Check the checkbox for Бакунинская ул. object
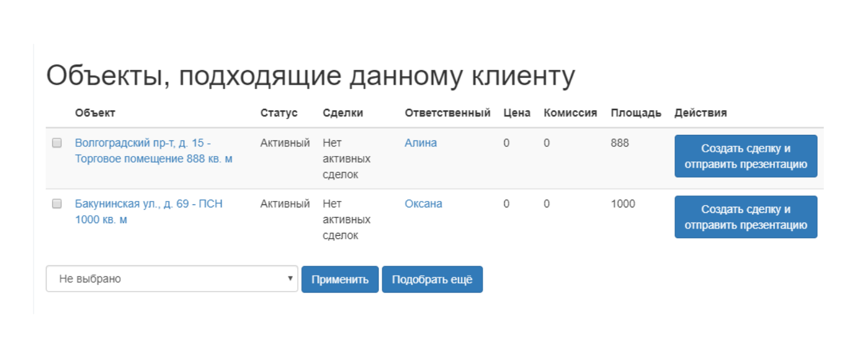Viewport: 868px width, 358px height. pyautogui.click(x=57, y=204)
